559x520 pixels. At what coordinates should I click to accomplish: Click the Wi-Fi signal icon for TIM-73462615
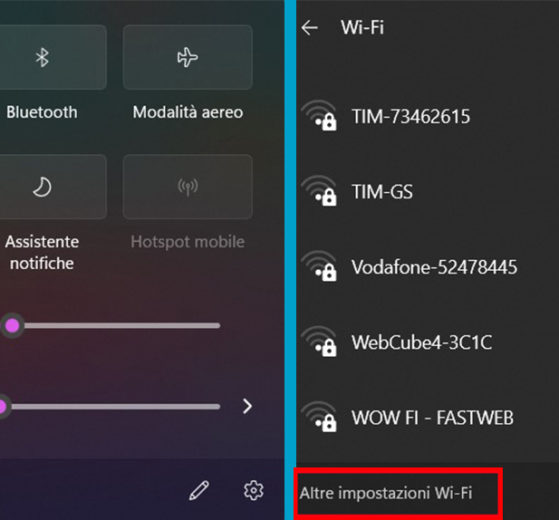tap(319, 116)
